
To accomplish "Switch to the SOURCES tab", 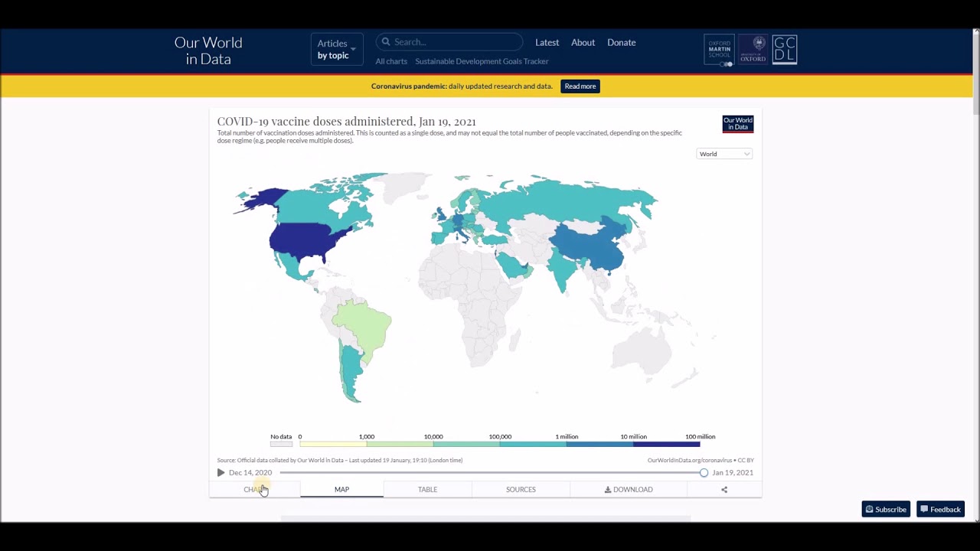I will point(521,490).
